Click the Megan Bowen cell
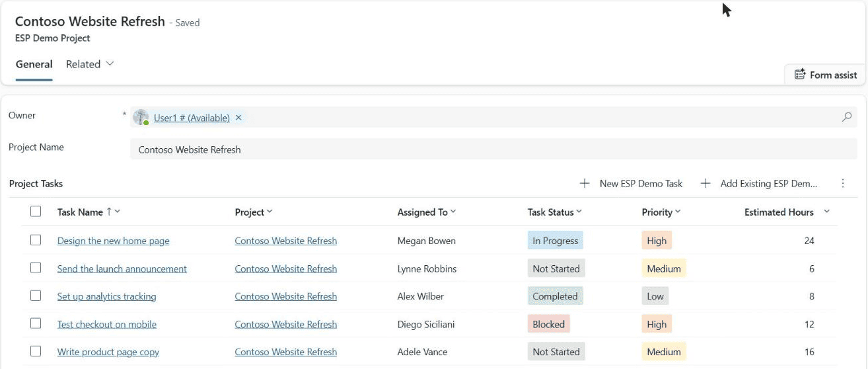Image resolution: width=868 pixels, height=369 pixels. (427, 241)
